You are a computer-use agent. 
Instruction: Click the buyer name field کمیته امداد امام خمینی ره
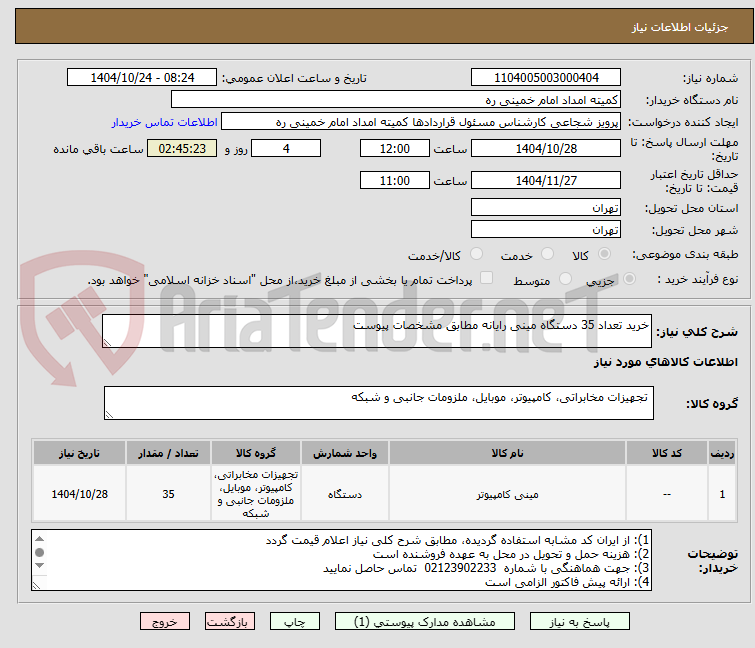(396, 100)
